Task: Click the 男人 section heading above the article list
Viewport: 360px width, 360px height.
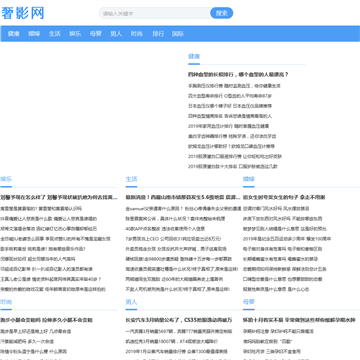Action: [131, 302]
